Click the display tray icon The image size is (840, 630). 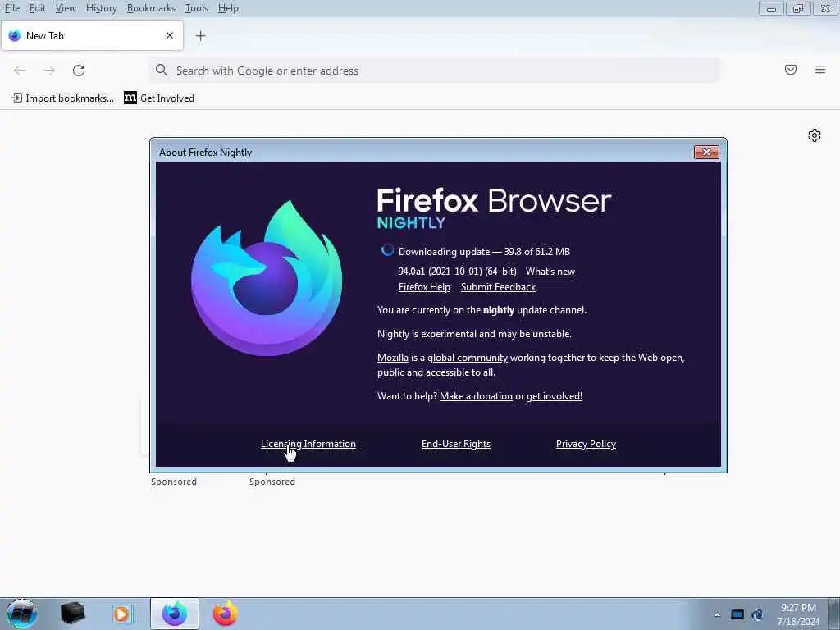[x=737, y=614]
